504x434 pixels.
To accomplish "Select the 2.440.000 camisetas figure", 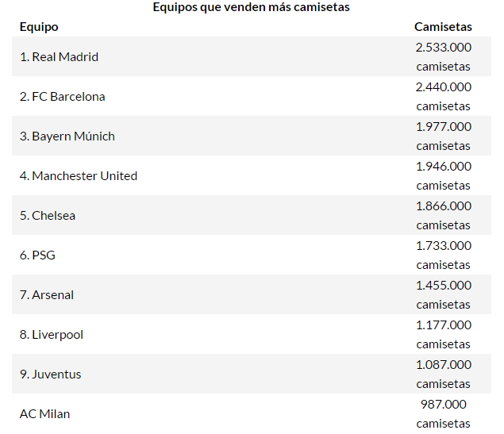I will [x=443, y=97].
